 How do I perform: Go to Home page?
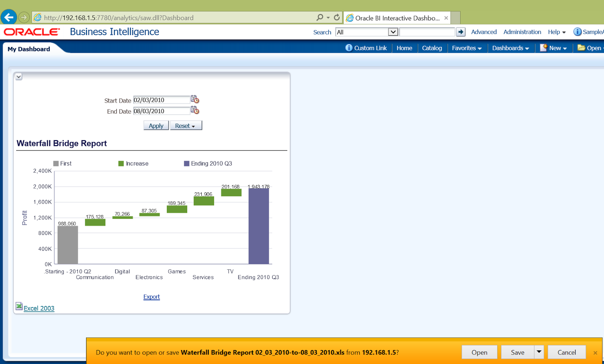pos(404,48)
